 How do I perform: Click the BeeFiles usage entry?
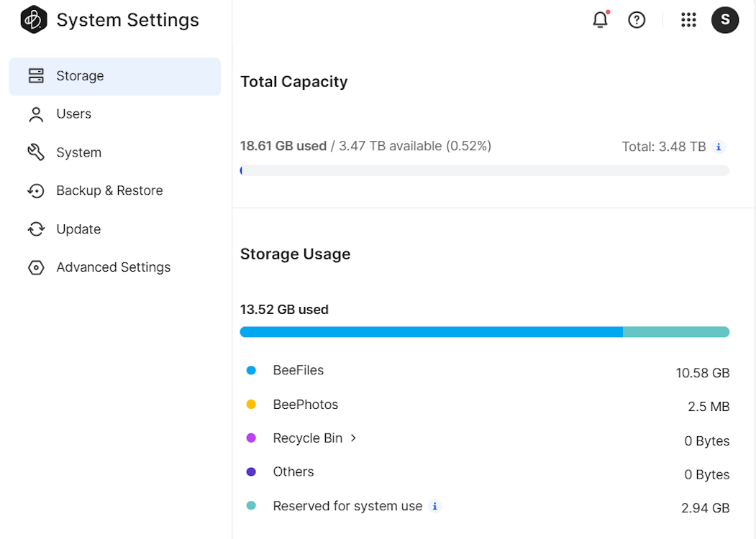tap(299, 370)
